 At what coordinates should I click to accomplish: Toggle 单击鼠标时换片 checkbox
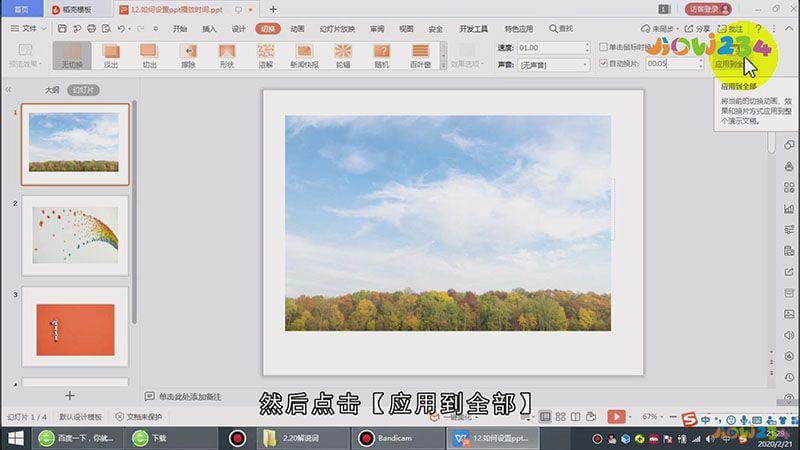[x=603, y=47]
